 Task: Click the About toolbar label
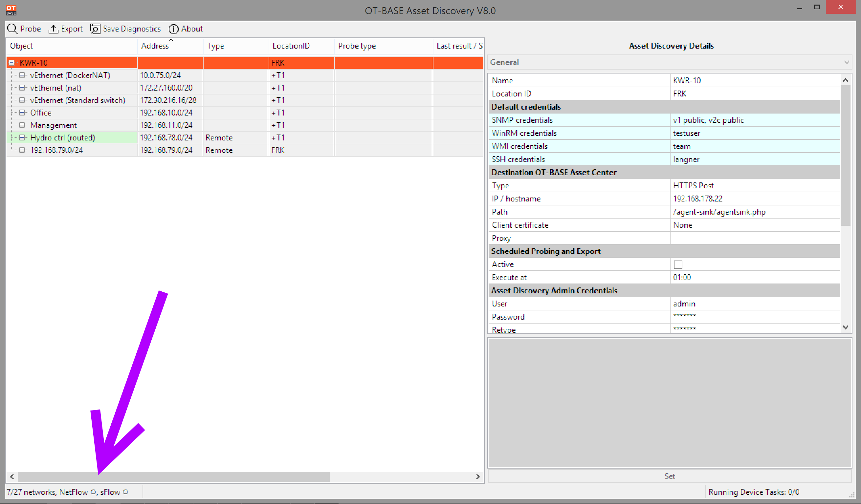[x=192, y=29]
